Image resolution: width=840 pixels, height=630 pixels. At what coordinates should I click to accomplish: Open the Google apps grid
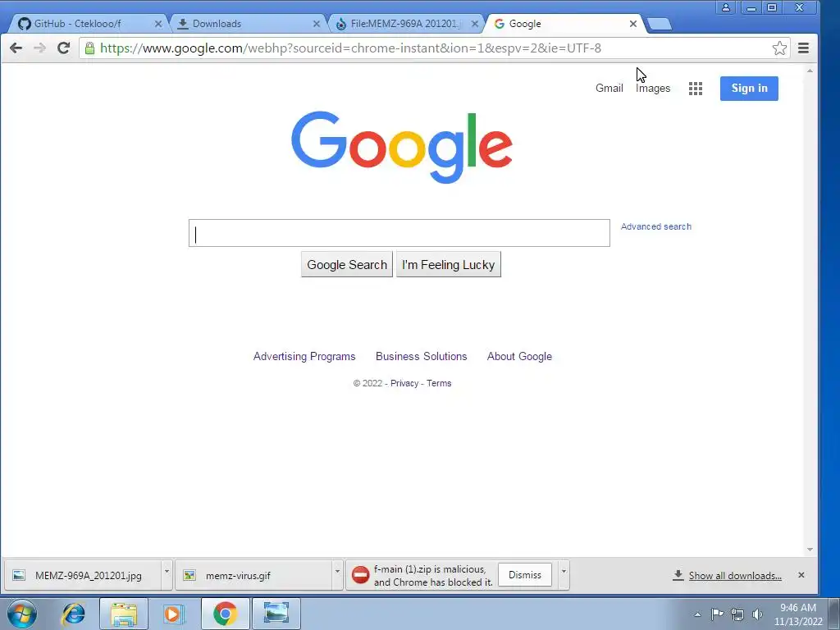click(696, 89)
